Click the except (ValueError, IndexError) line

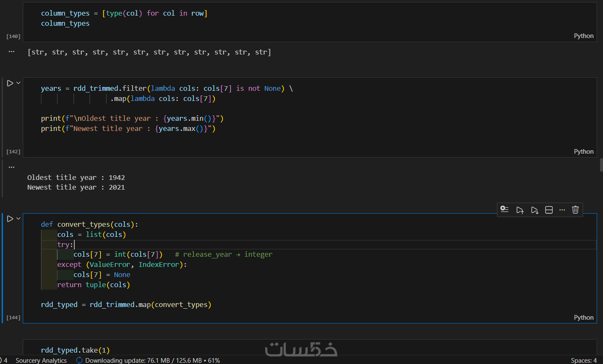click(x=122, y=264)
